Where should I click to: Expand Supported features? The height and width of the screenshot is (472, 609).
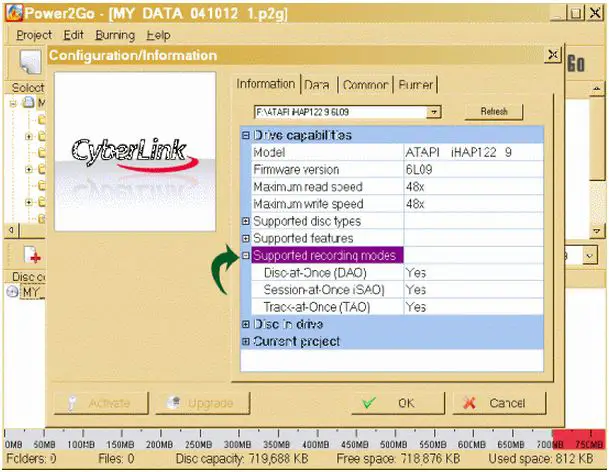click(245, 238)
